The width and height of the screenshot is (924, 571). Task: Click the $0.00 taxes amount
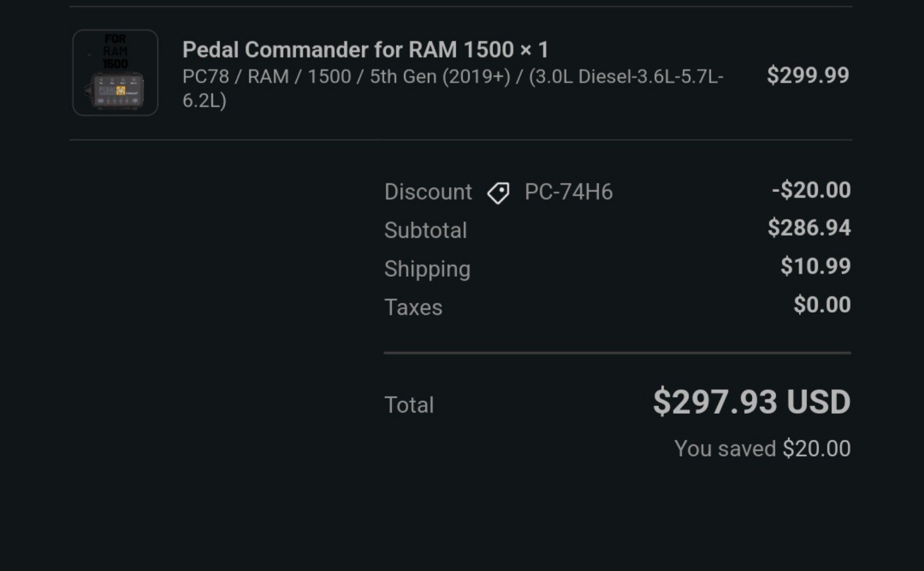[822, 305]
